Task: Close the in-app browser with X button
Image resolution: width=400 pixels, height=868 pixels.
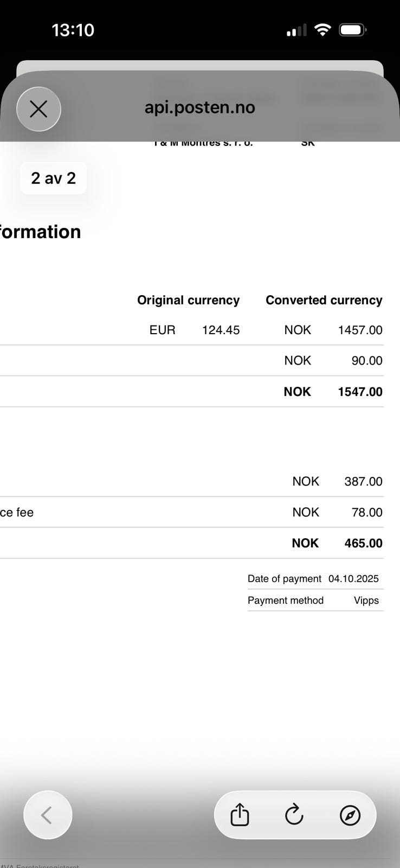Action: click(x=38, y=109)
